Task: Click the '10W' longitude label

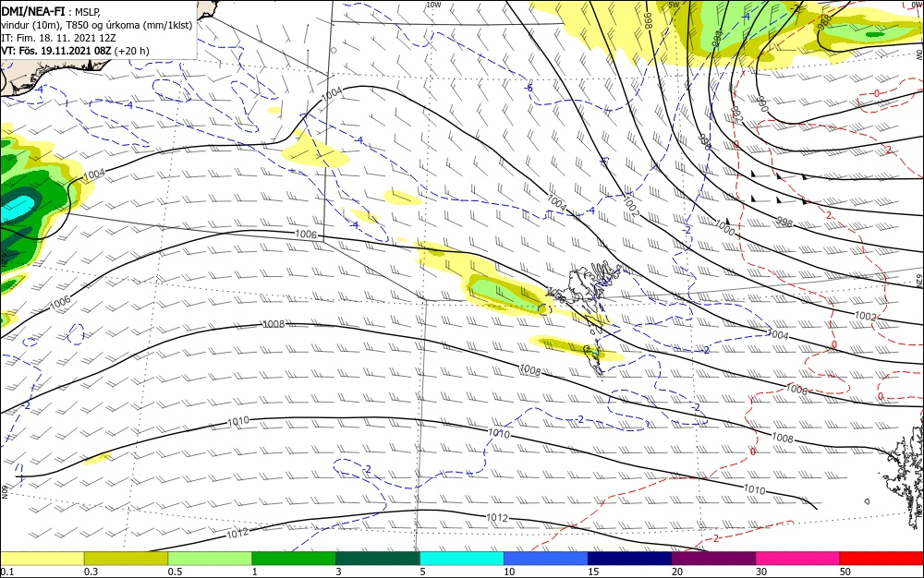Action: click(x=433, y=5)
